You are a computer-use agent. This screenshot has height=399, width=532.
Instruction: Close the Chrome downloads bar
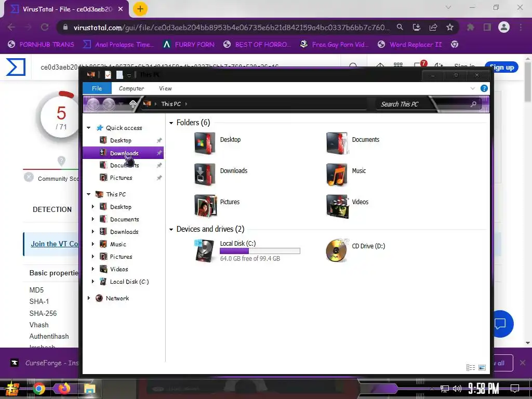[x=523, y=363]
